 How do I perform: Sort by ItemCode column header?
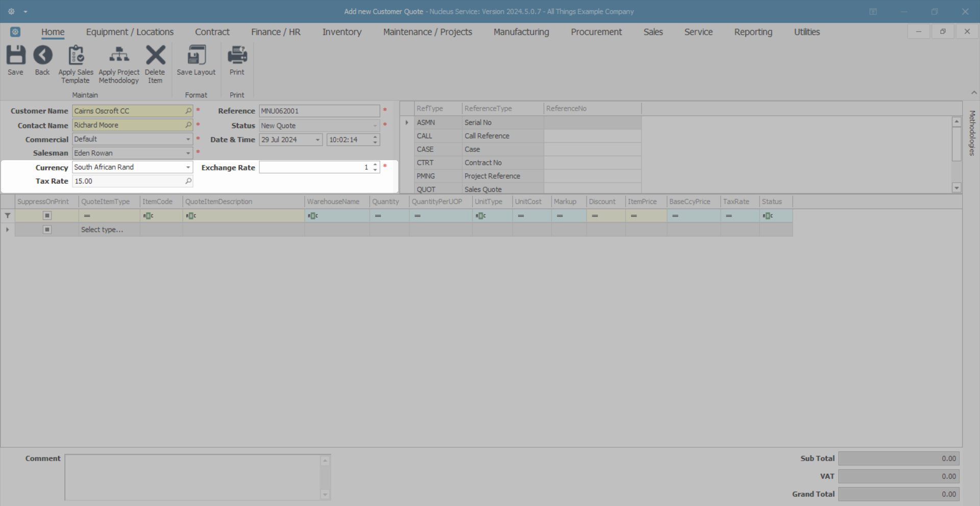[x=161, y=201]
